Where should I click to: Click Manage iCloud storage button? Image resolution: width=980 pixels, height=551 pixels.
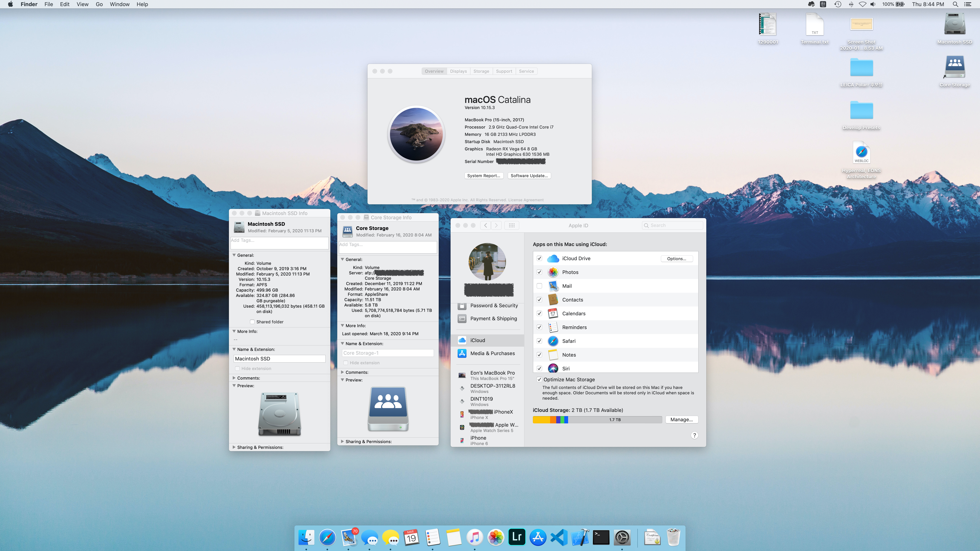[x=681, y=419]
